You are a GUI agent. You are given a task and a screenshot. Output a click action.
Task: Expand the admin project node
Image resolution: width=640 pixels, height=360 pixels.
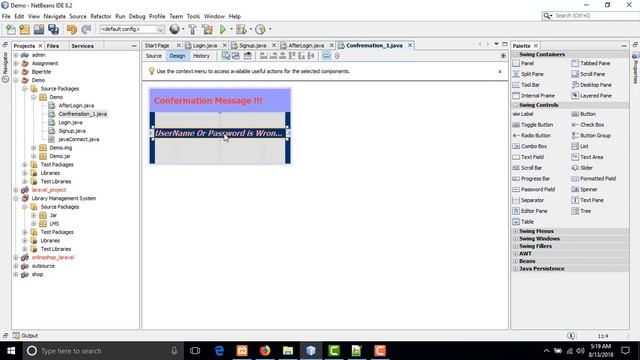tap(16, 55)
